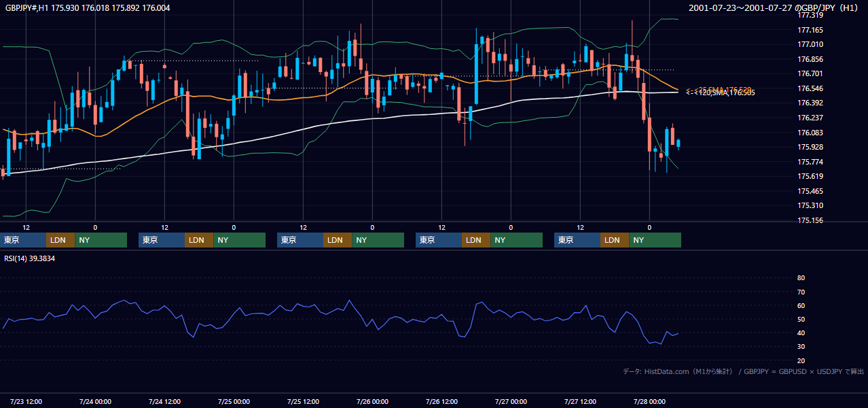Click the データ: HistData.com source note

click(743, 371)
